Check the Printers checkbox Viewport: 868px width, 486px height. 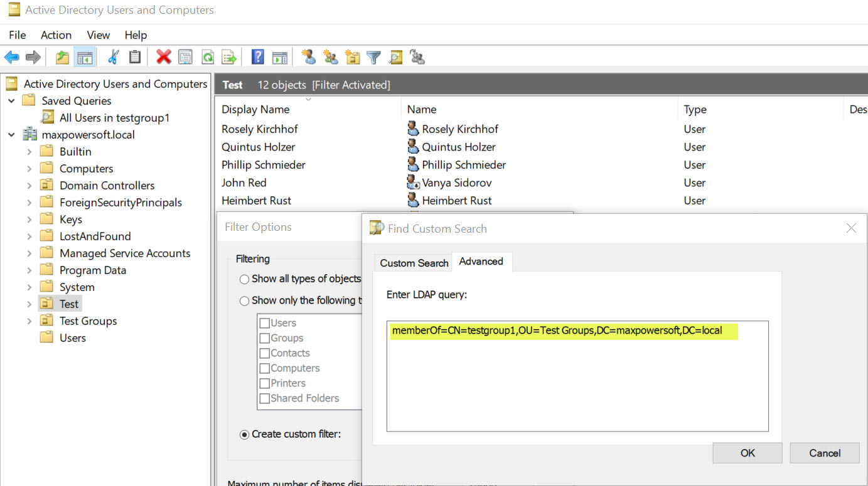265,383
